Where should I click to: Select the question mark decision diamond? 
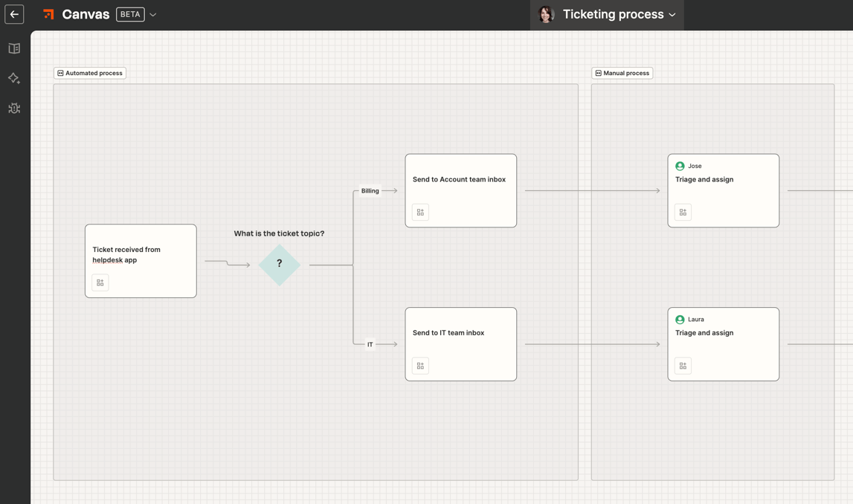pyautogui.click(x=279, y=264)
